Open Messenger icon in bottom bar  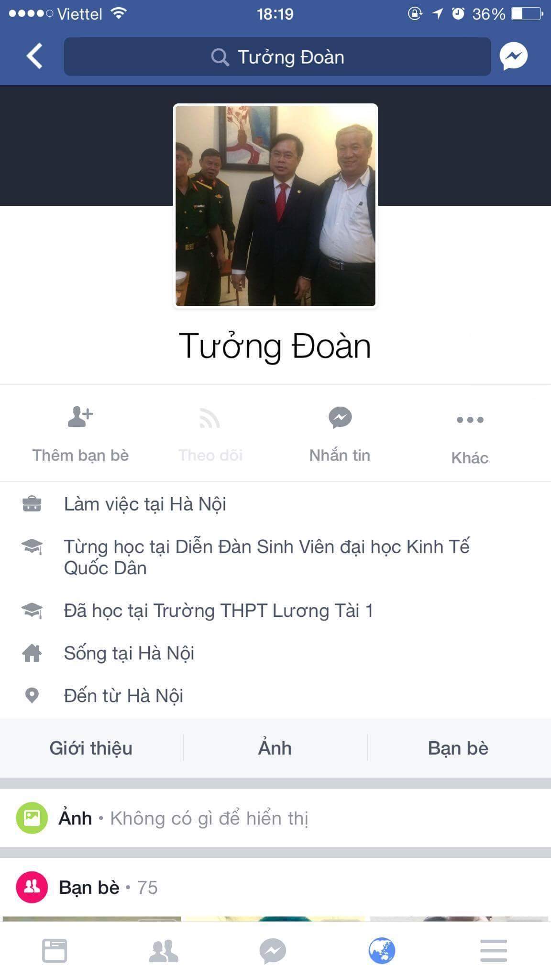pos(273,951)
